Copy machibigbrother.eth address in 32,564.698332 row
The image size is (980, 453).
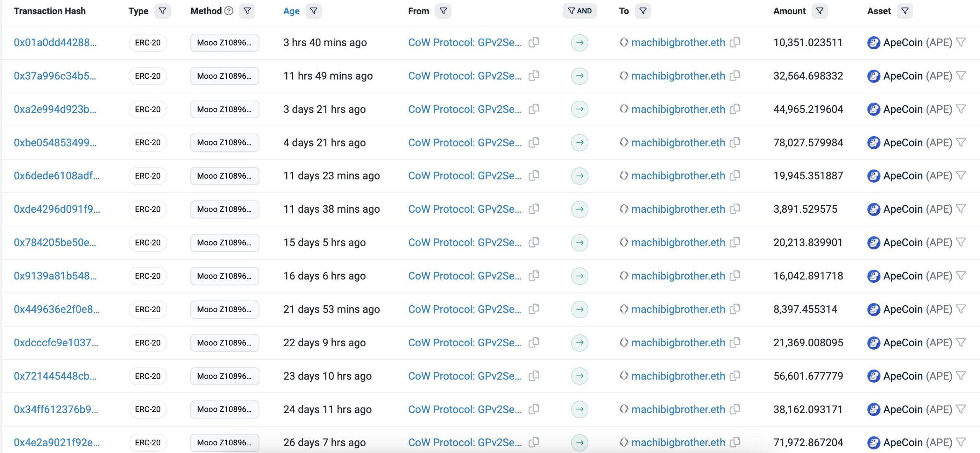coord(735,75)
